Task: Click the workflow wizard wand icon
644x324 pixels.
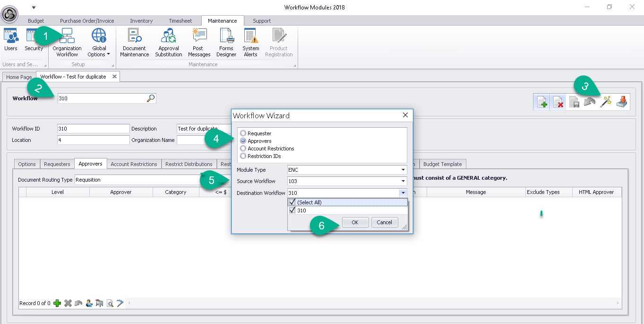Action: point(606,102)
